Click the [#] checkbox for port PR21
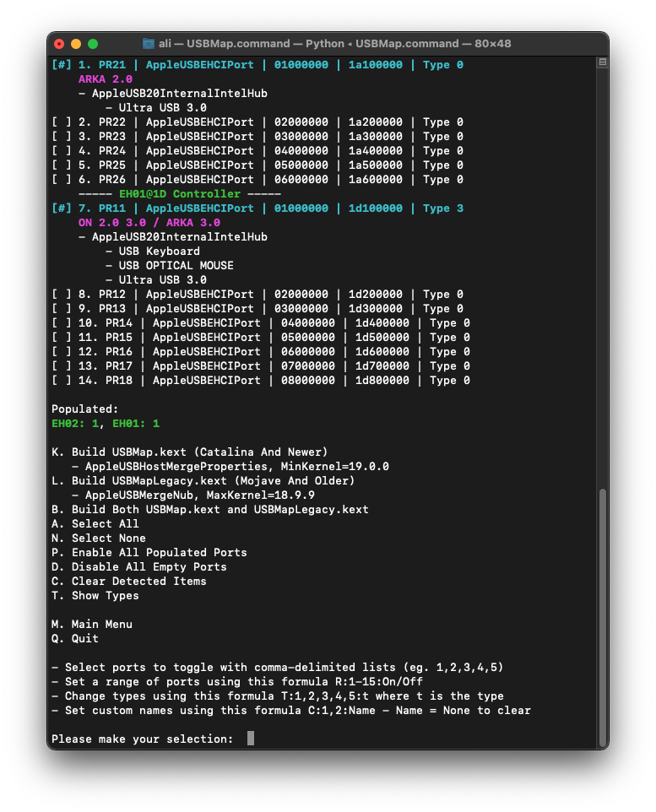656x812 pixels. [61, 65]
